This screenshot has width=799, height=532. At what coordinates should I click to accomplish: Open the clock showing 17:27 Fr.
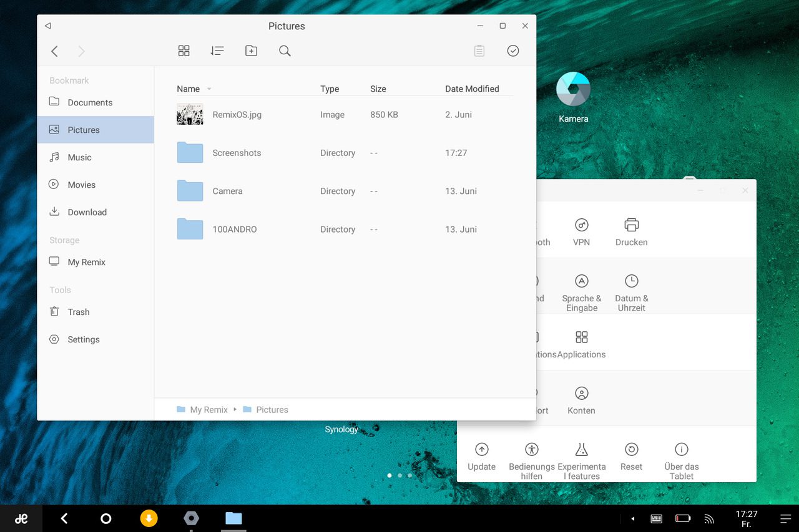click(747, 518)
